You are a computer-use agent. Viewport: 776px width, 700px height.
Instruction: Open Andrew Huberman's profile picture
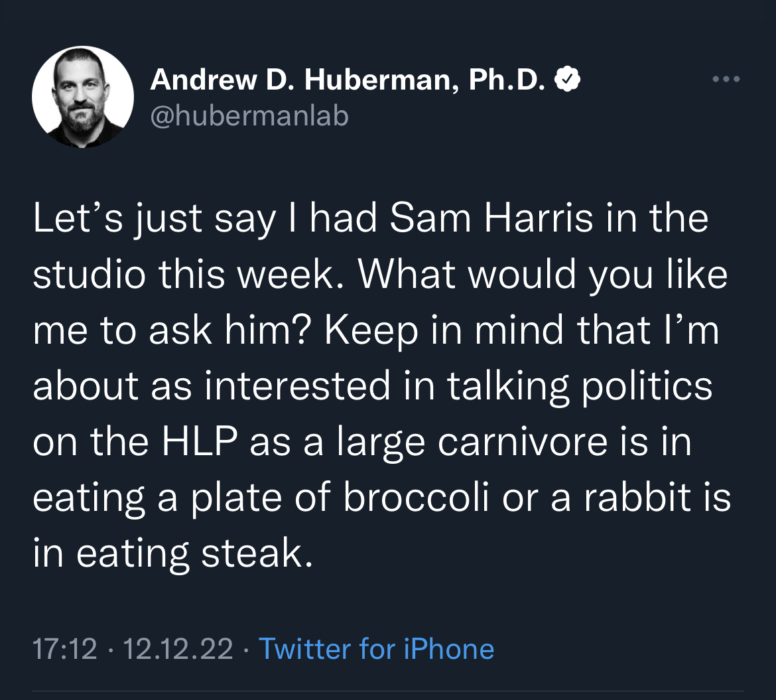tap(83, 96)
